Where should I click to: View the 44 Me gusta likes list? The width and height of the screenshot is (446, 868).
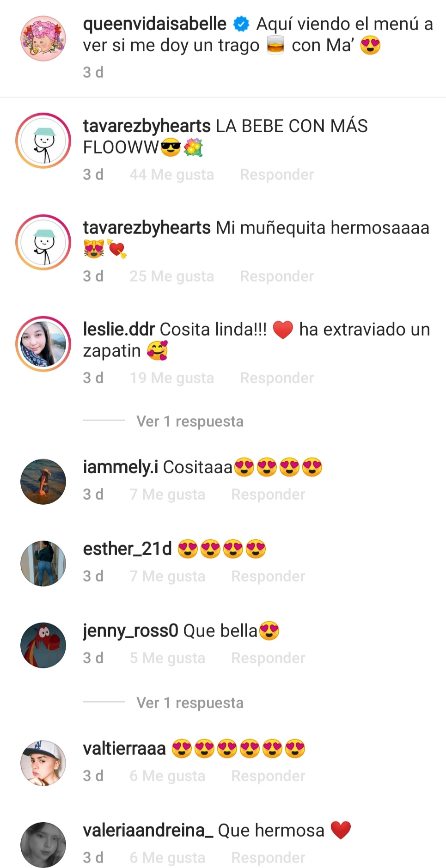click(172, 175)
